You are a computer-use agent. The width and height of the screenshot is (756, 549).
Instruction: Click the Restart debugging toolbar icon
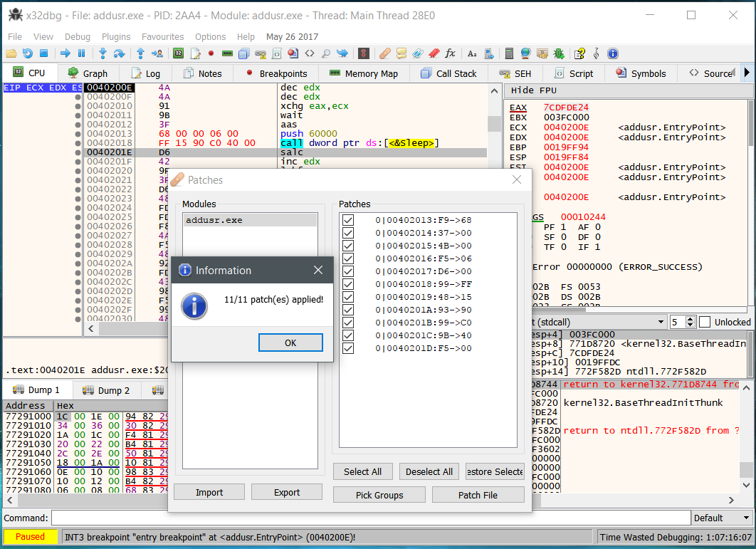27,53
